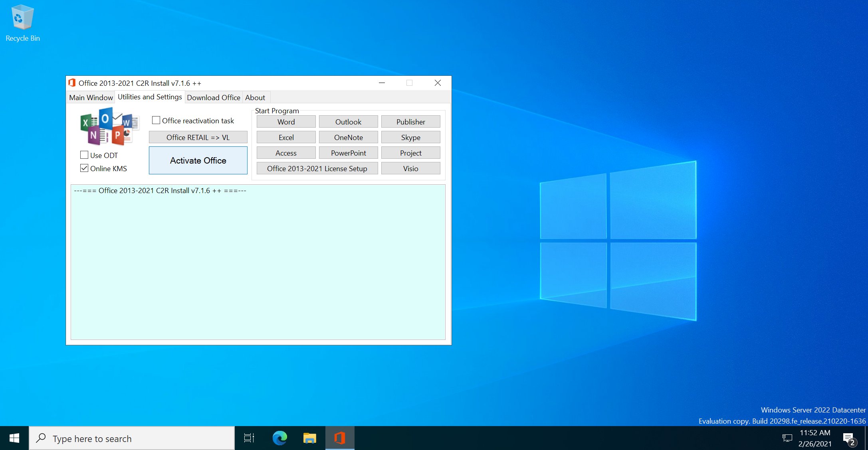
Task: Click the Activate Office button
Action: [x=198, y=160]
